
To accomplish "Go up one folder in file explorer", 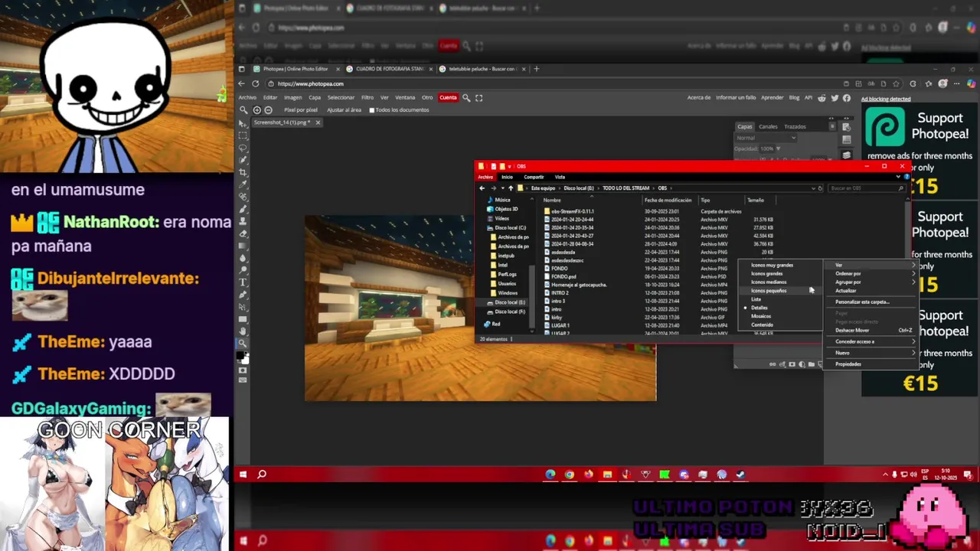I will click(511, 188).
